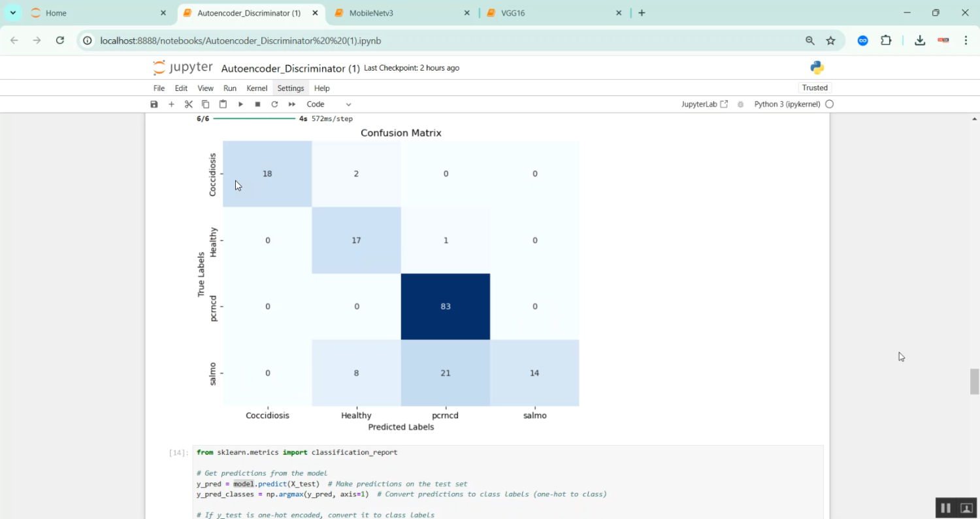This screenshot has height=519, width=980.
Task: Click the Trusted notebook button
Action: click(x=815, y=88)
